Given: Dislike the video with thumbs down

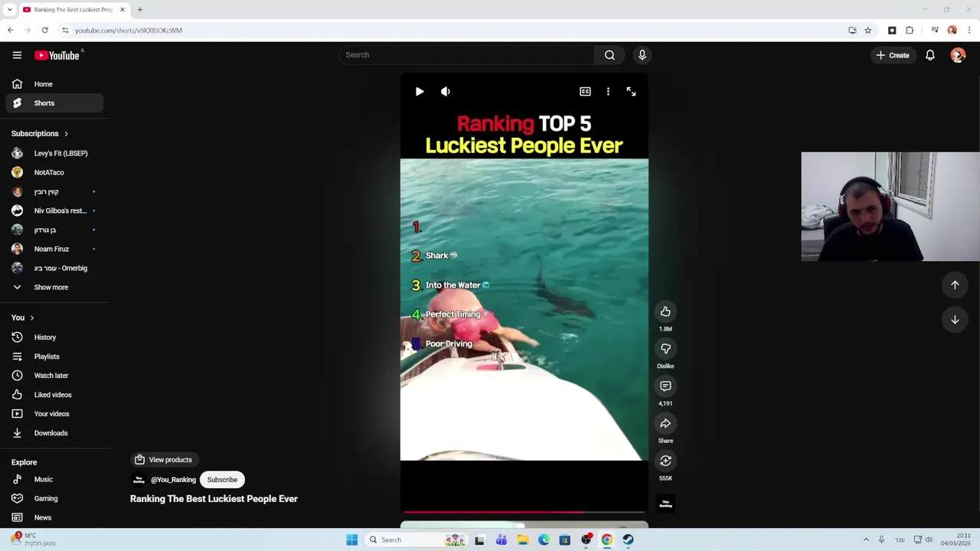Looking at the screenshot, I should [x=665, y=349].
